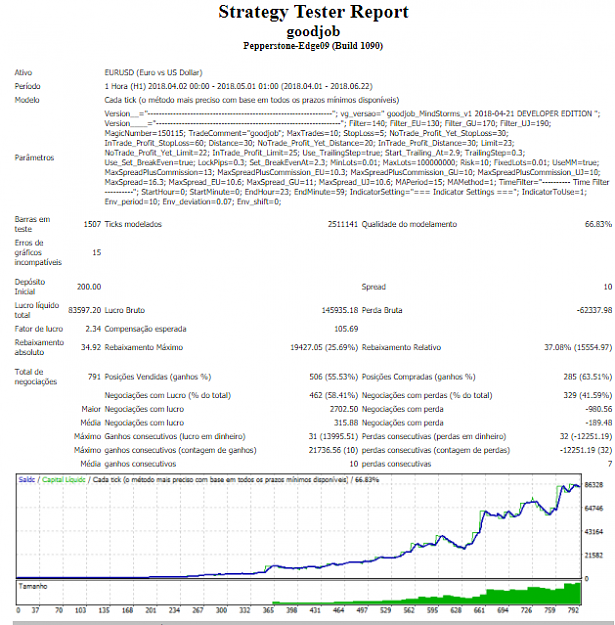Click Compensação esperada value 105.69

tap(346, 329)
